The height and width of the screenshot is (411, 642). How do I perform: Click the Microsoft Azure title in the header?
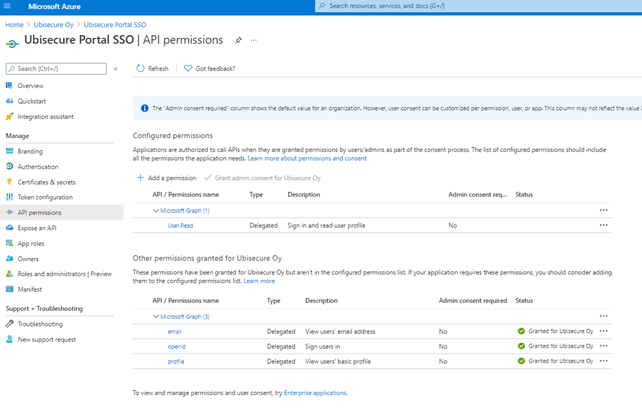point(54,7)
